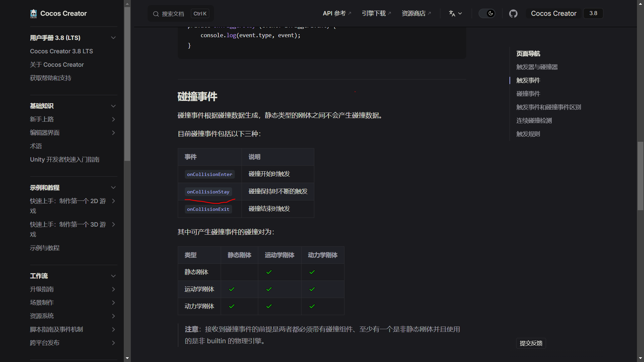
Task: Click external link arrow beside API 参考
Action: (x=350, y=13)
